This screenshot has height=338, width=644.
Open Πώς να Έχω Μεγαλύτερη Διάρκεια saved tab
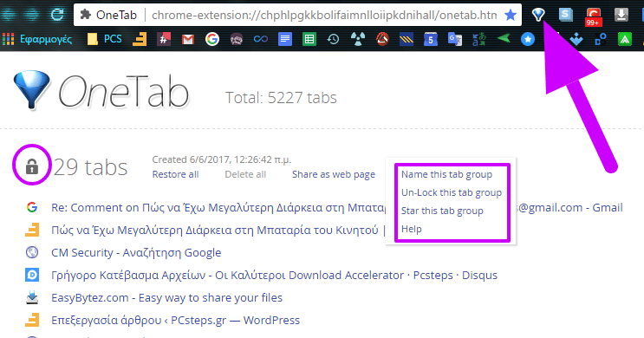pos(215,230)
